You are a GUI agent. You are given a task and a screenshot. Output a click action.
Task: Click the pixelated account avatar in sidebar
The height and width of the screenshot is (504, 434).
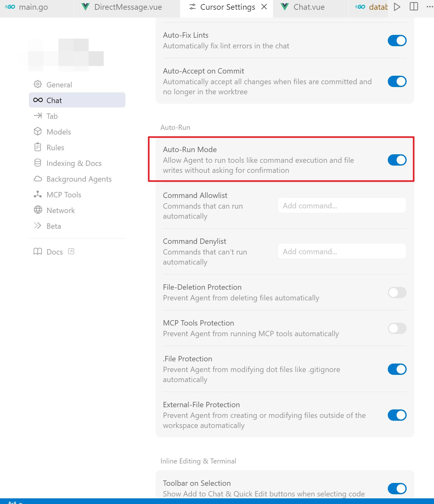66,55
